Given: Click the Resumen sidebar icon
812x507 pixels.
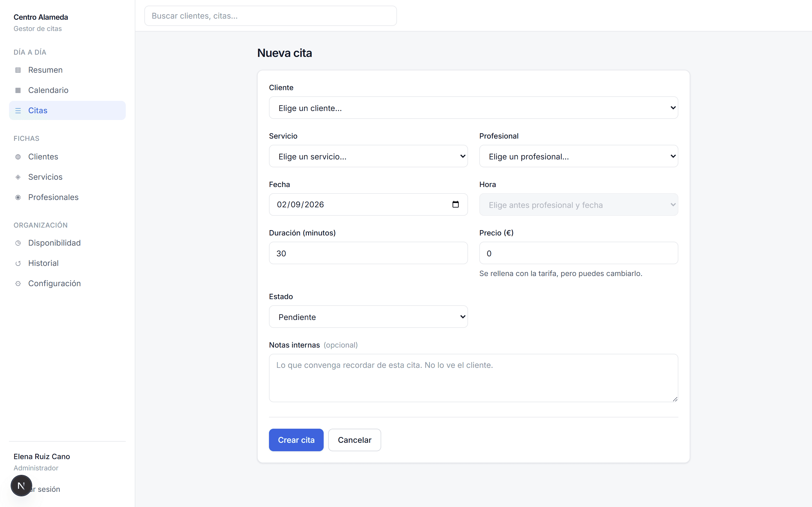Looking at the screenshot, I should (18, 70).
